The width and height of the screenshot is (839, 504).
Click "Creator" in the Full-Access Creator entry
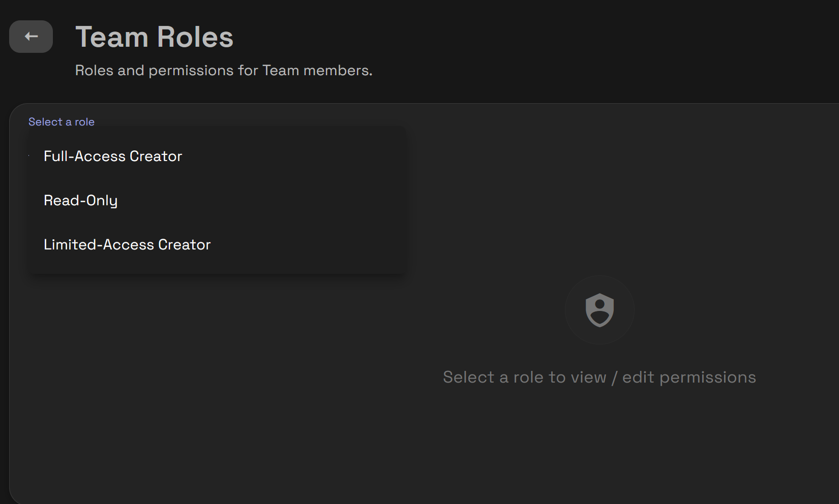point(156,156)
